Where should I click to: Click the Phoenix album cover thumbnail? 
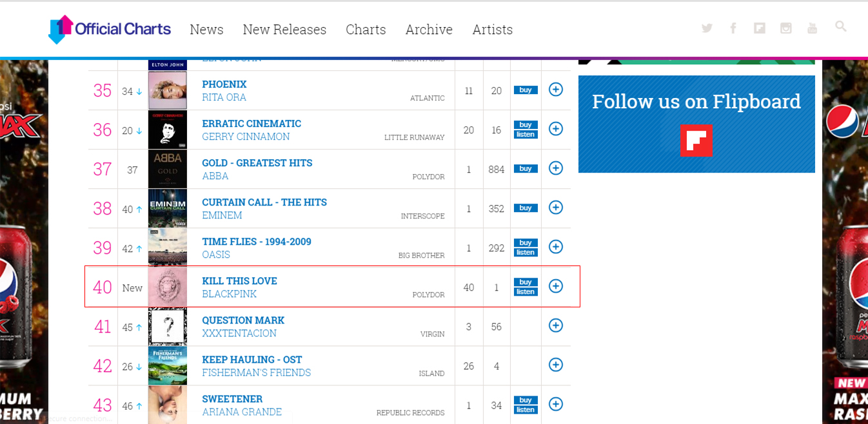(168, 90)
